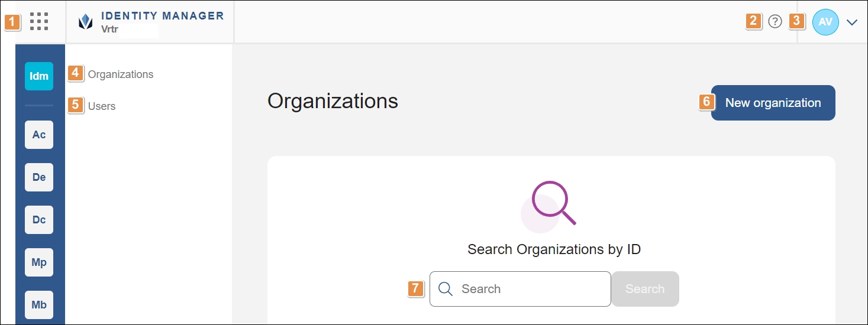Screen dimensions: 868x325
Task: Click the Identity Manager logo icon
Action: (86, 22)
